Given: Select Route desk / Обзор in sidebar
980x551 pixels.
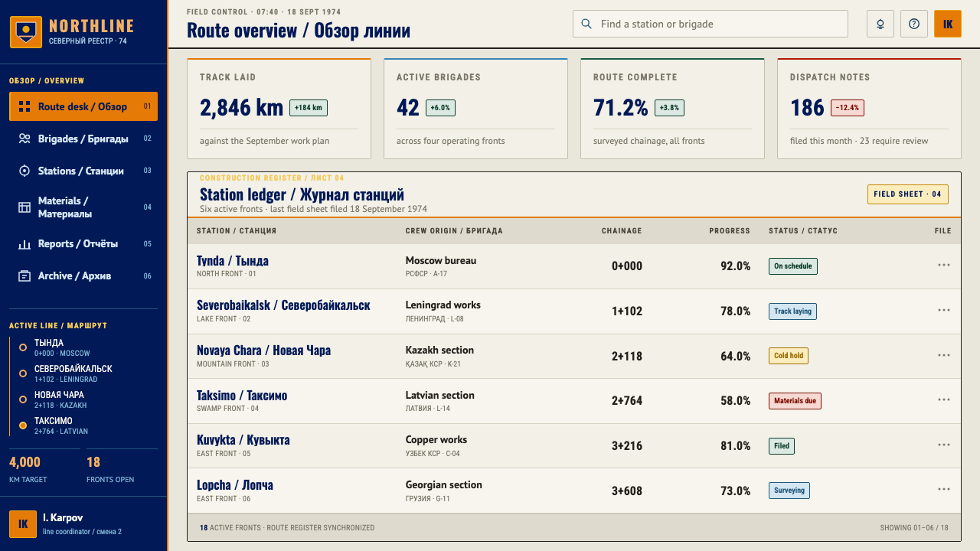Looking at the screenshot, I should [x=83, y=106].
